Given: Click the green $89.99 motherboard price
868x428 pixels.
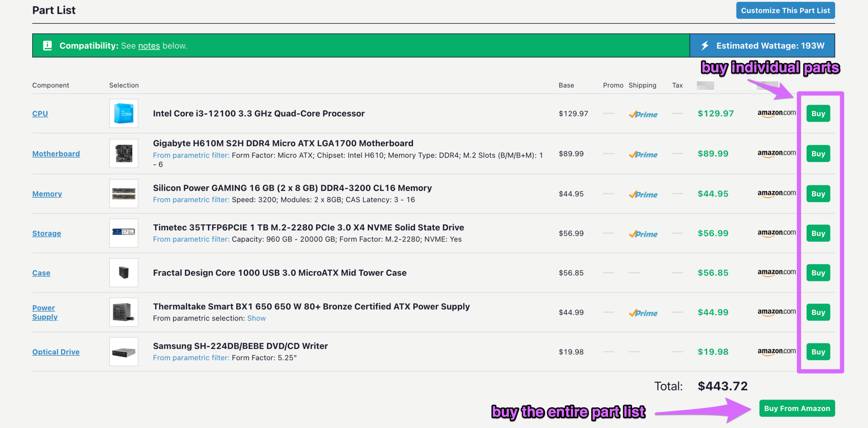Looking at the screenshot, I should [x=713, y=154].
